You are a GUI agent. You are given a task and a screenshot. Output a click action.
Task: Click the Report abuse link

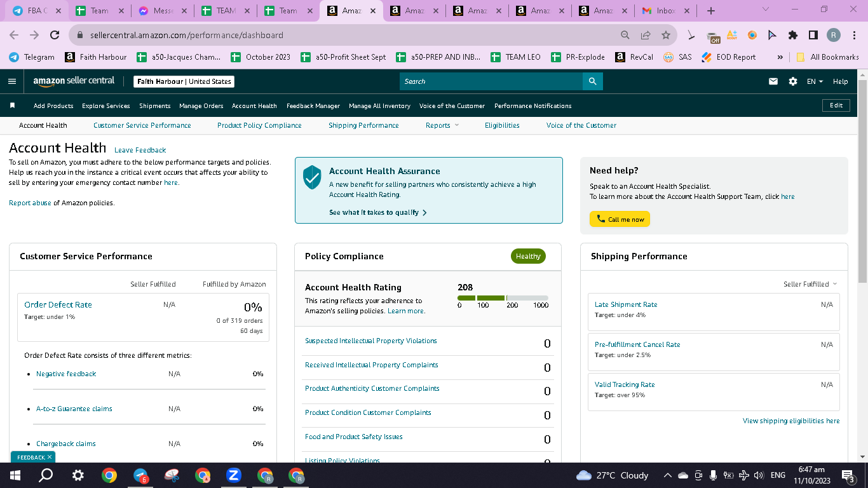click(x=30, y=203)
